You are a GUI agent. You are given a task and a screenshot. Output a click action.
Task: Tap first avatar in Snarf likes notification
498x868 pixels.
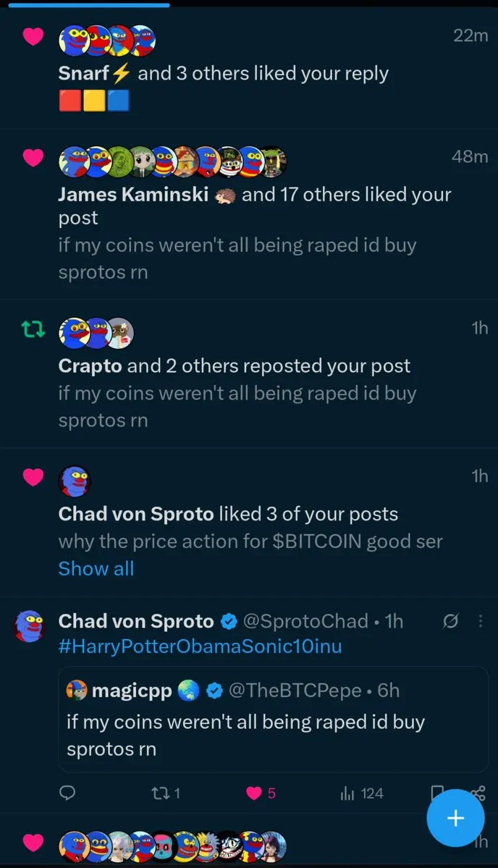75,41
